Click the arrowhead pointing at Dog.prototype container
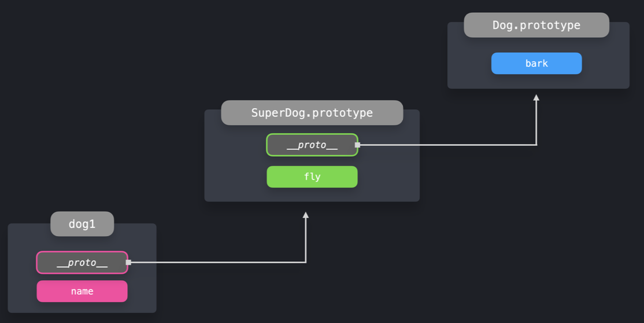 536,98
